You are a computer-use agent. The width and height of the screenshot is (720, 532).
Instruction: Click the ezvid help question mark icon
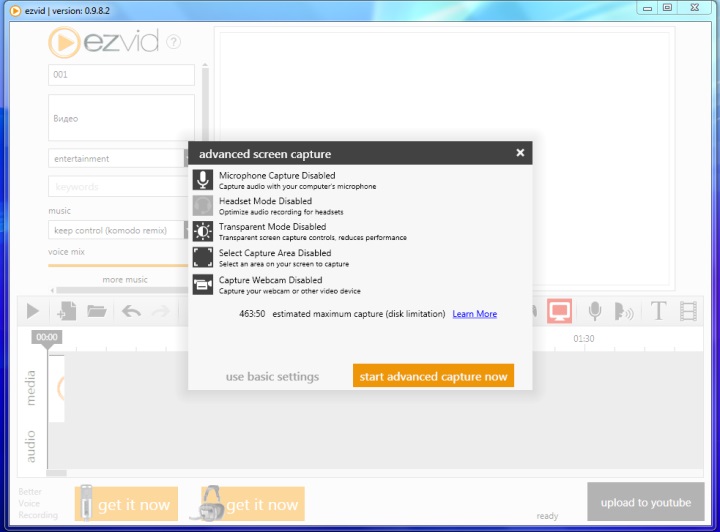click(173, 42)
